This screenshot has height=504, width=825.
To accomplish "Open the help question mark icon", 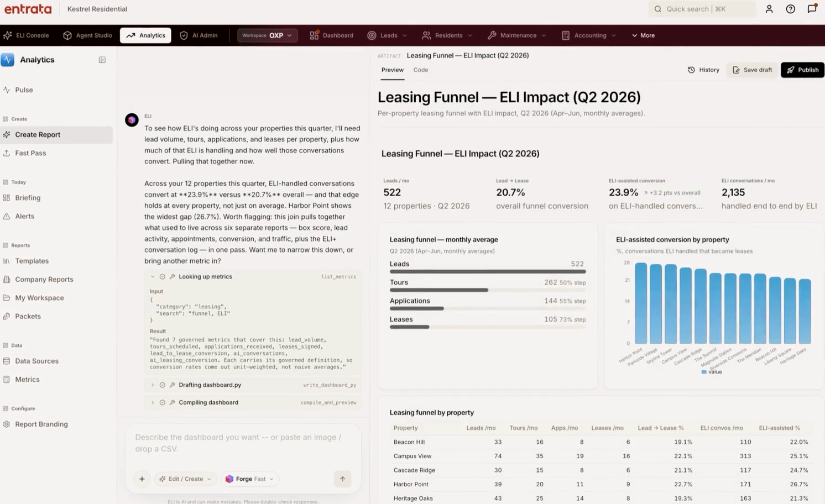I will (x=791, y=9).
